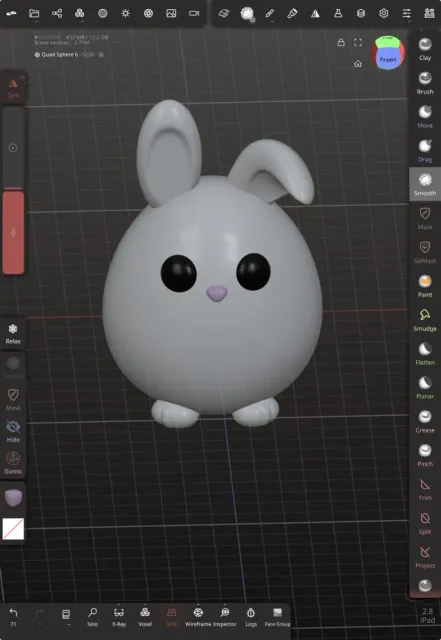Select the Smudge tool
The image size is (441, 640).
tap(425, 320)
